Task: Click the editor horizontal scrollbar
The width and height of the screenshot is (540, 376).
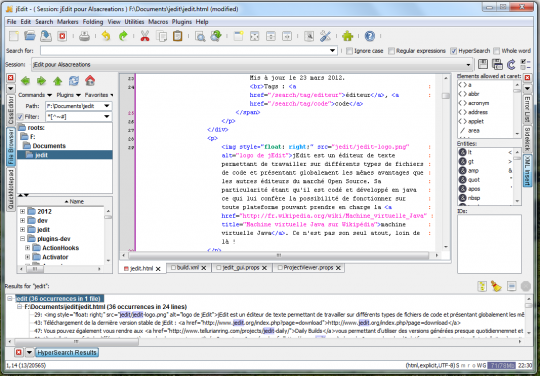Action: point(279,255)
